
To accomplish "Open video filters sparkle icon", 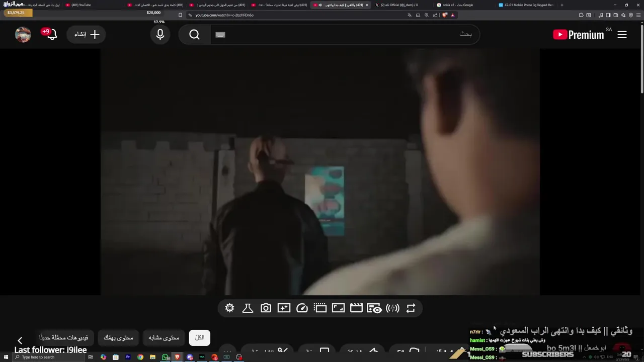I will point(284,308).
